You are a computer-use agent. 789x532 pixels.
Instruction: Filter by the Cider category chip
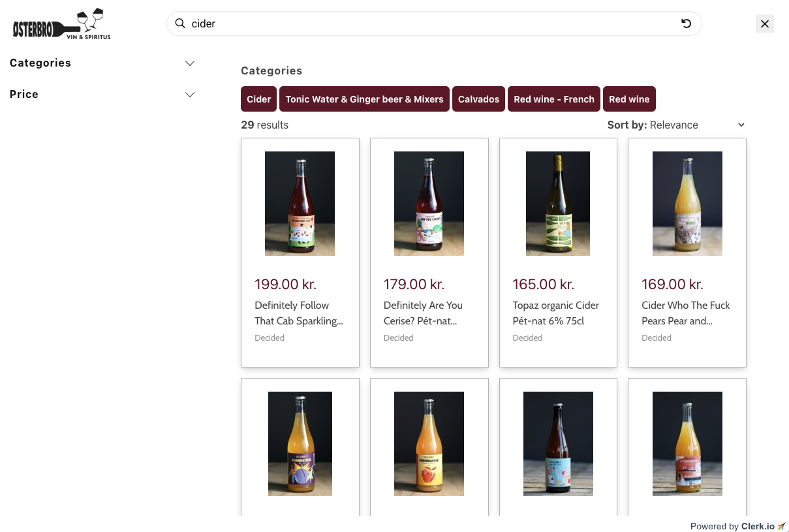[x=259, y=99]
